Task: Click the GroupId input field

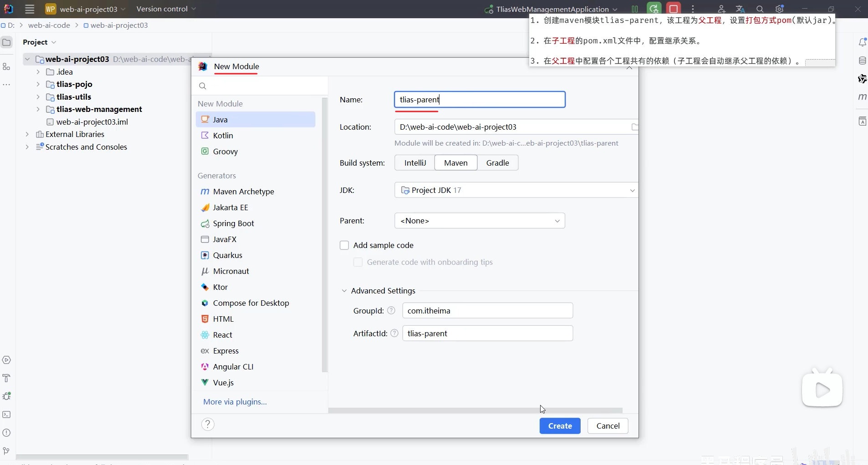Action: [x=487, y=311]
